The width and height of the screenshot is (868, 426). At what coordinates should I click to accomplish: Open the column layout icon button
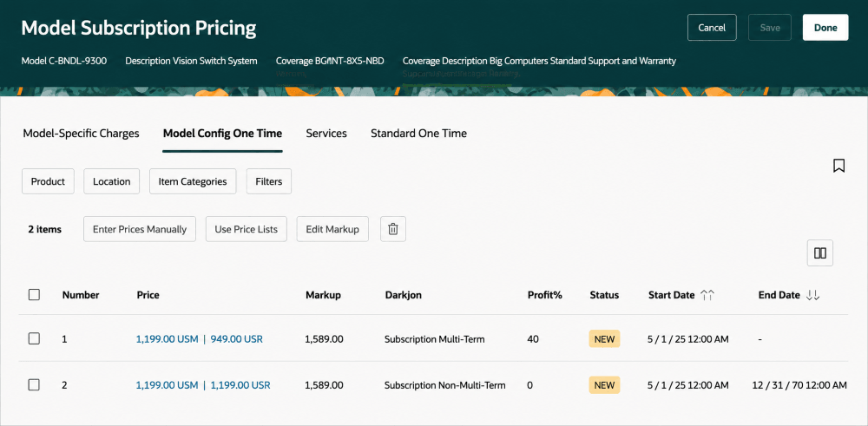[x=820, y=253]
